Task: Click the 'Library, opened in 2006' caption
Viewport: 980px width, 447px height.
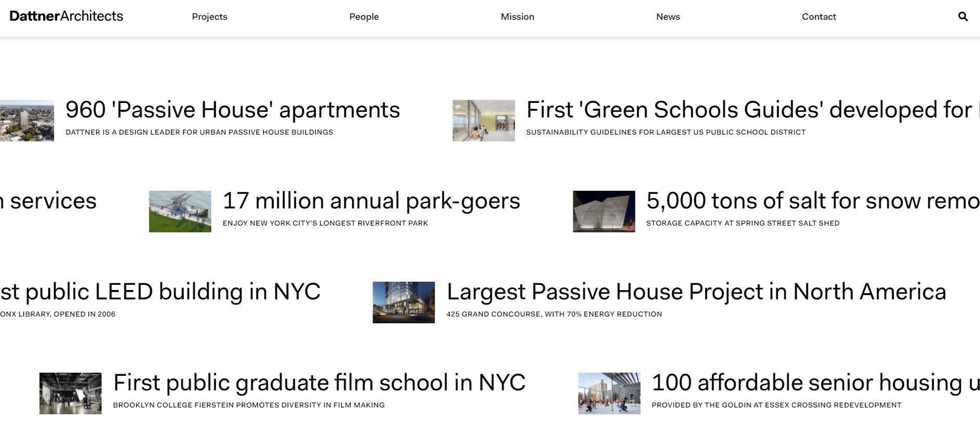Action: click(x=58, y=314)
